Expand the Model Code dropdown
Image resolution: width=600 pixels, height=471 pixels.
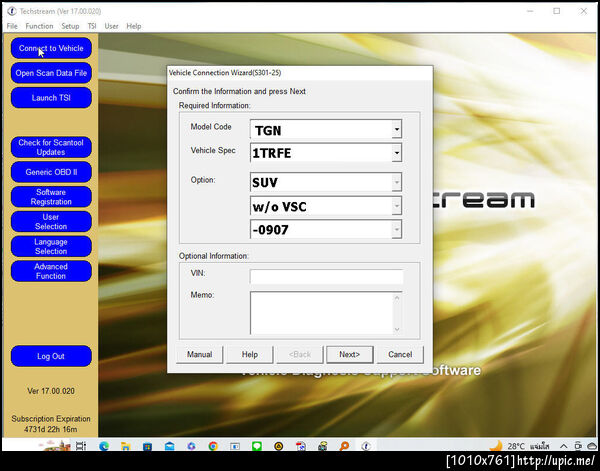tap(397, 129)
